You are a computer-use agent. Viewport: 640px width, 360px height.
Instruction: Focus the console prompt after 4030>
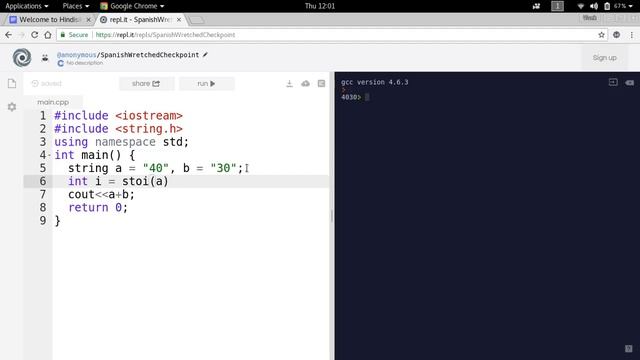click(x=367, y=97)
